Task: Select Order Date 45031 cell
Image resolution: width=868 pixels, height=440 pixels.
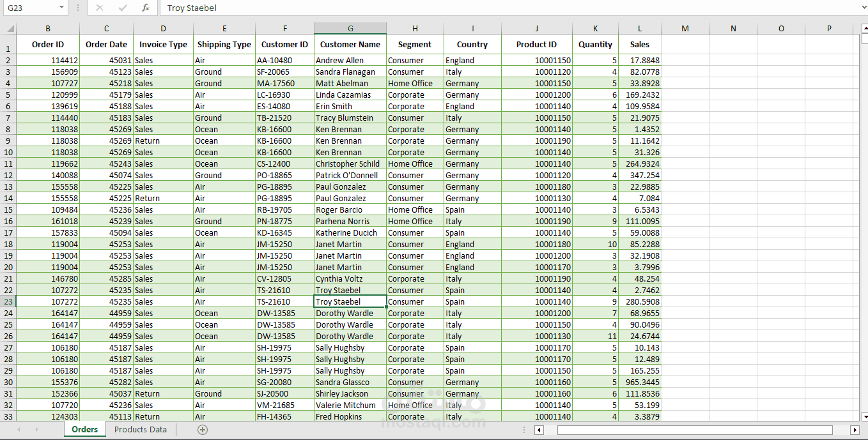Action: point(107,60)
